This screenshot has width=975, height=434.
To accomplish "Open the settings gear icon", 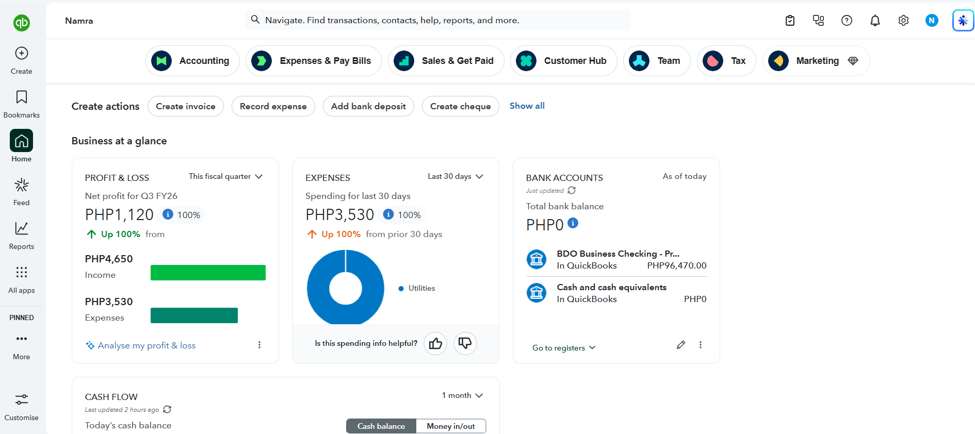I will [903, 21].
